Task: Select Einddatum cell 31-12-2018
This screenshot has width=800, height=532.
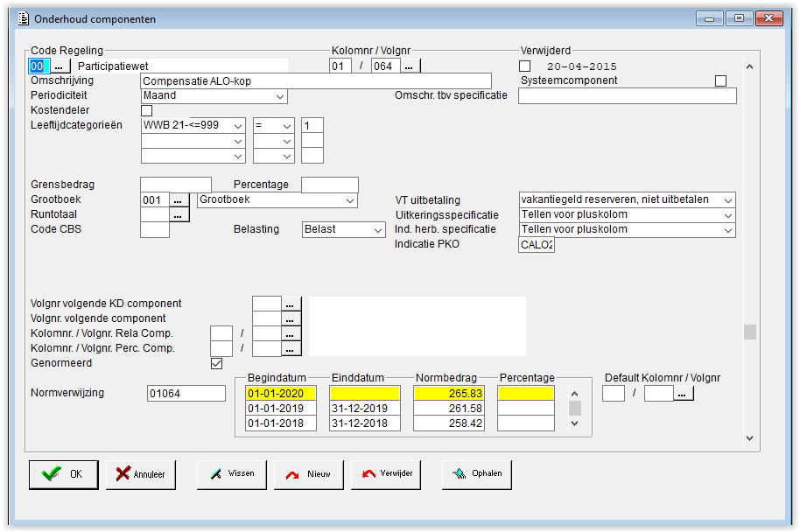Action: point(365,423)
